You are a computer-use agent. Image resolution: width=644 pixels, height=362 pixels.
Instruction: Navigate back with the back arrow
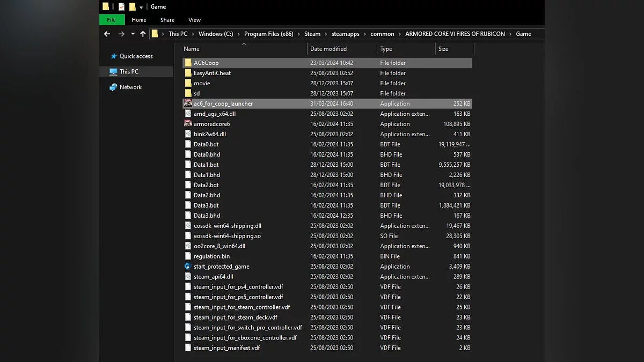click(107, 34)
